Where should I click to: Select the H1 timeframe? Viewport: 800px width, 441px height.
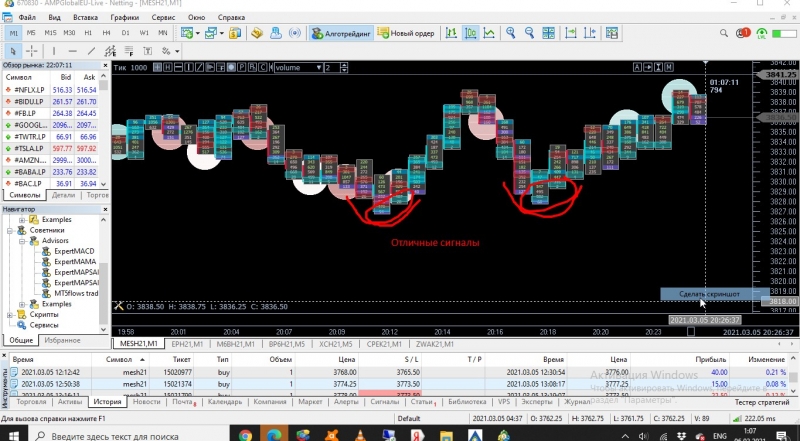tap(88, 33)
